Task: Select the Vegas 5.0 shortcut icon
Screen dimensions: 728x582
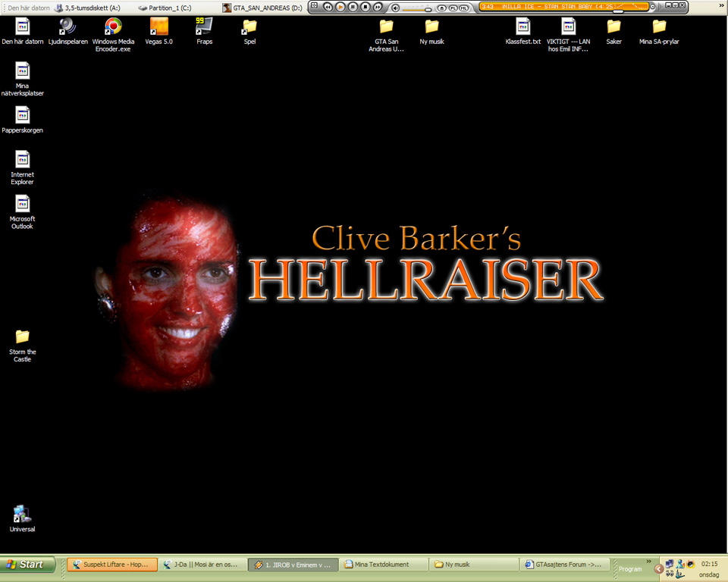Action: pos(158,31)
